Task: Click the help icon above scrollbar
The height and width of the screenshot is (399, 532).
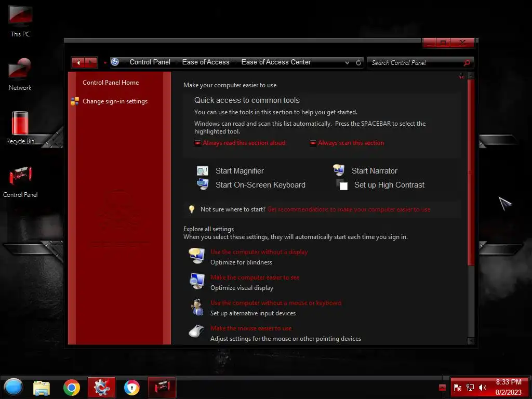Action: [x=461, y=76]
